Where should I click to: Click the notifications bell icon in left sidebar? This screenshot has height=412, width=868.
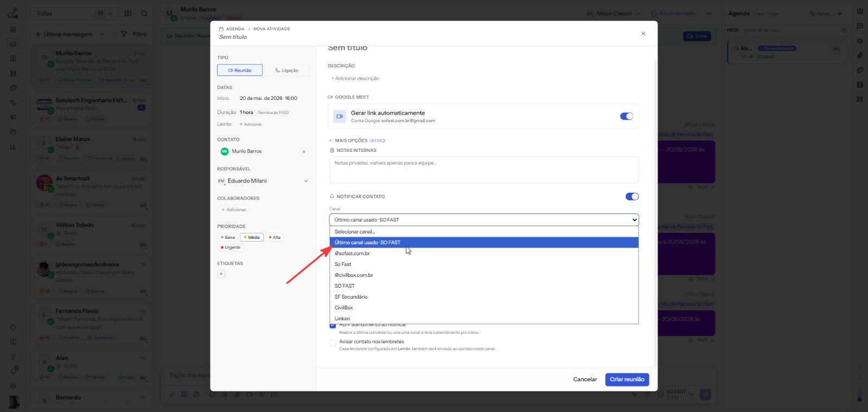(13, 371)
